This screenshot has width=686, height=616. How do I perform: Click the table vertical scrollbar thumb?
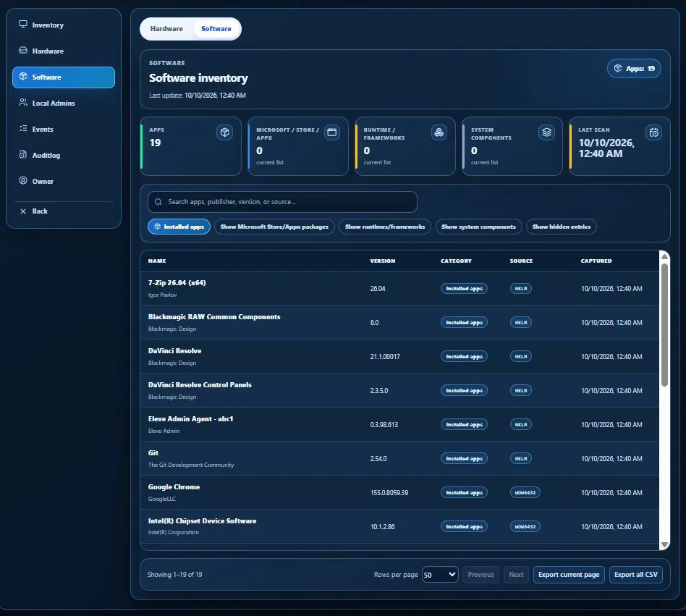(664, 324)
